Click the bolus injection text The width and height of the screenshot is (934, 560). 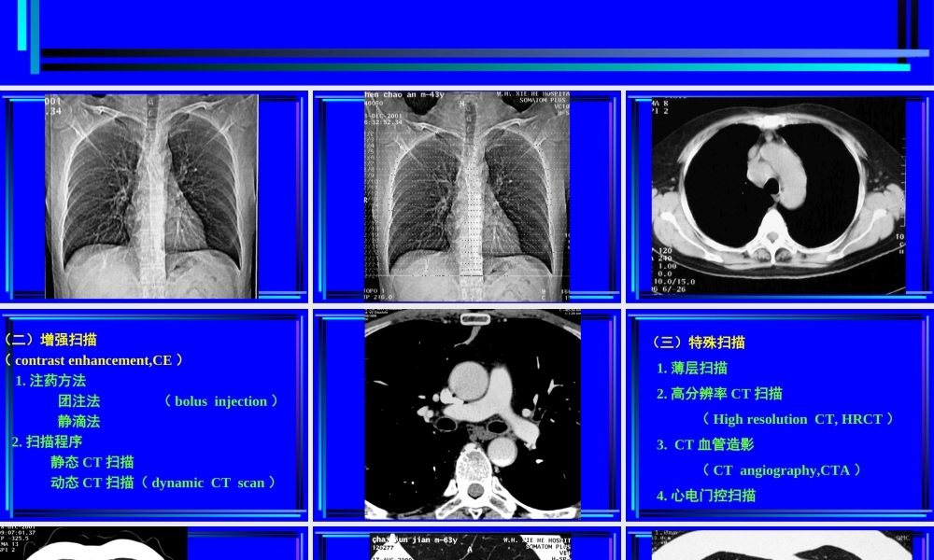point(221,401)
